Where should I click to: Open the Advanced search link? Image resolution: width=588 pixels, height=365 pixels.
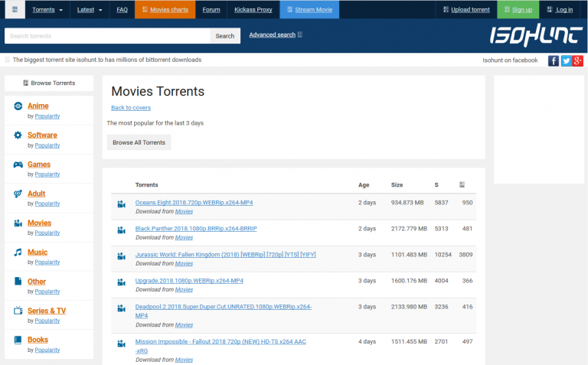[273, 34]
